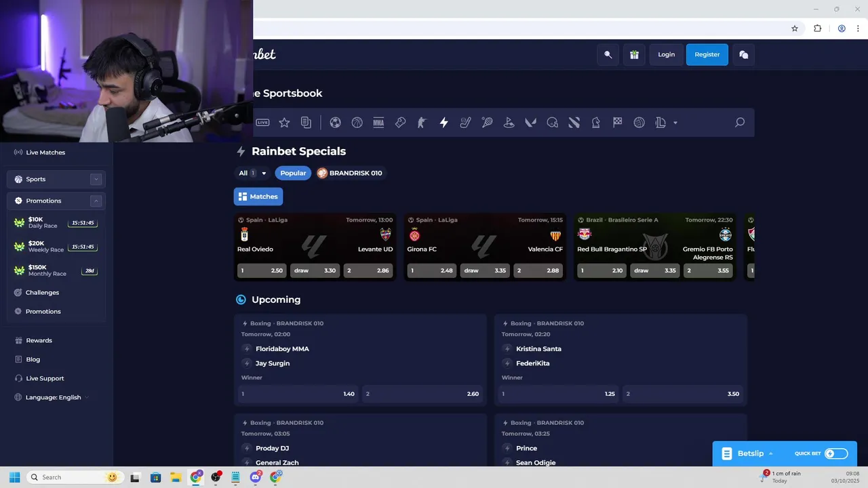Open the $150K Monthly Race
Image resolution: width=868 pixels, height=488 pixels.
pos(55,270)
